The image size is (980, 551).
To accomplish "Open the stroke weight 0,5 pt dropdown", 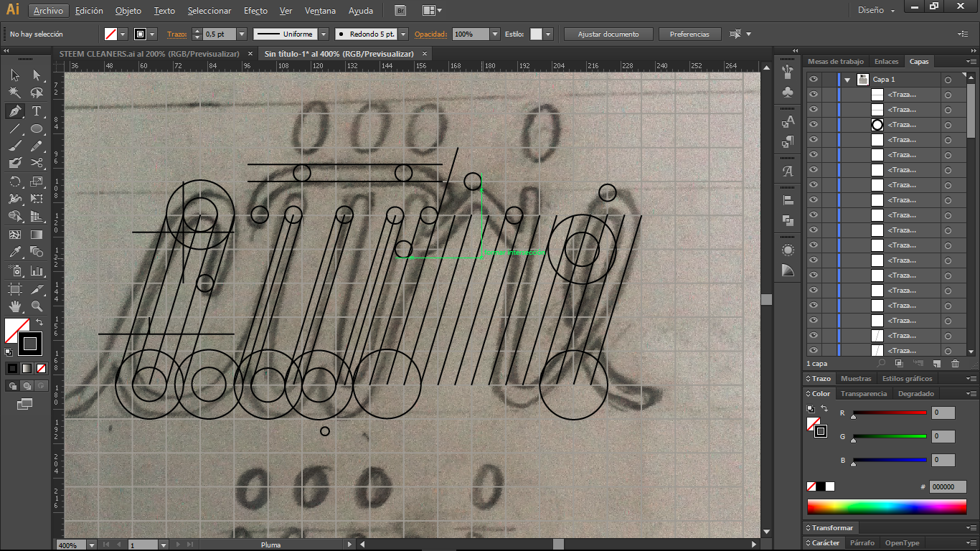I will 241,34.
